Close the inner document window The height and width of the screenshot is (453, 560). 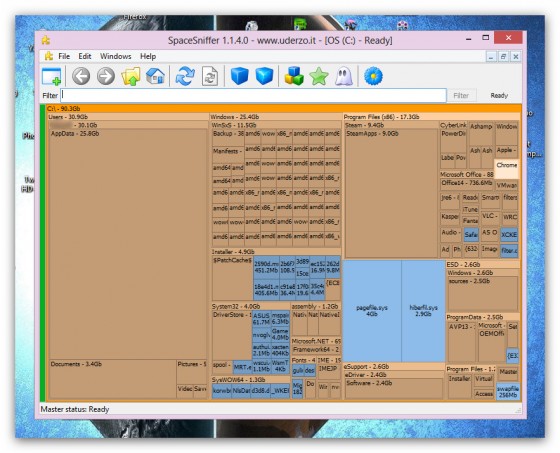pyautogui.click(x=516, y=56)
